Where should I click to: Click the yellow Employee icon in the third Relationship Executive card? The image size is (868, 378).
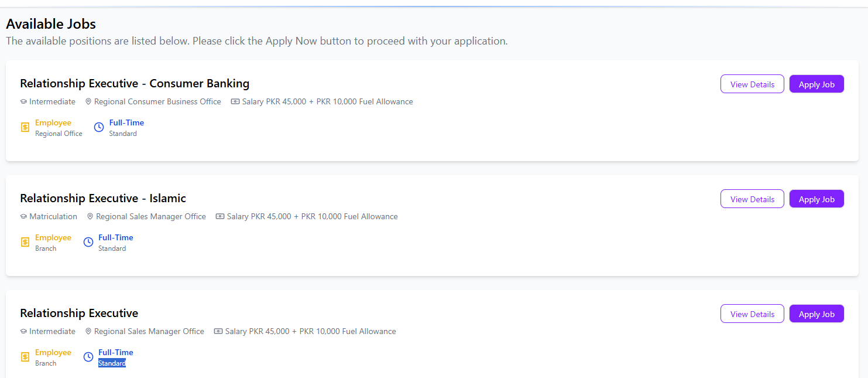(25, 357)
